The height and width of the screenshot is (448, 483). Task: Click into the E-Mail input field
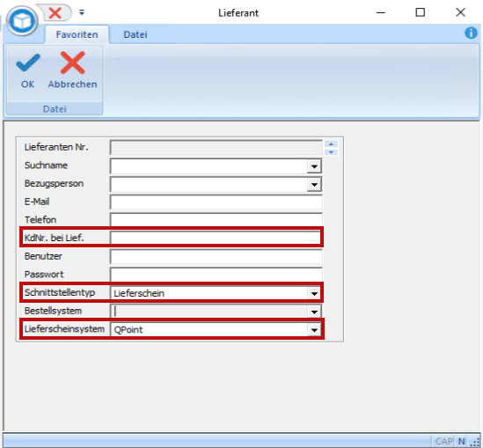tap(216, 202)
